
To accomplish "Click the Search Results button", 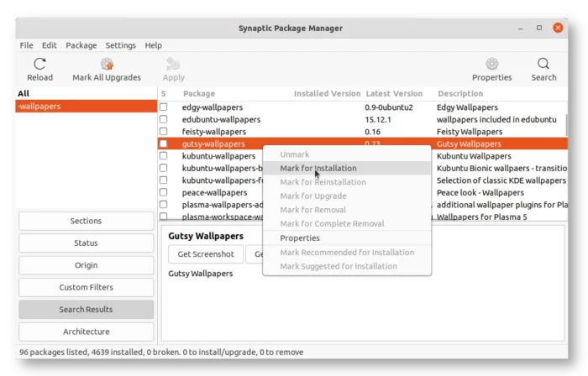I will click(86, 310).
